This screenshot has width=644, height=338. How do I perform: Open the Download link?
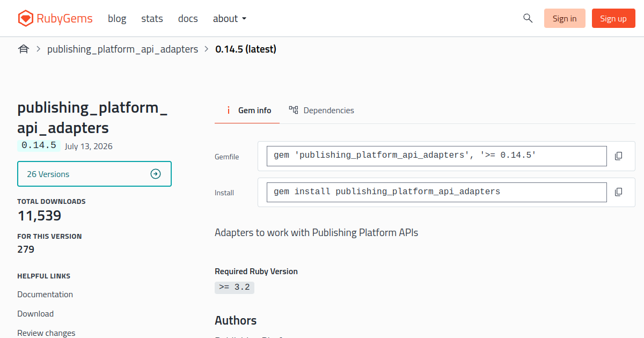click(x=35, y=314)
